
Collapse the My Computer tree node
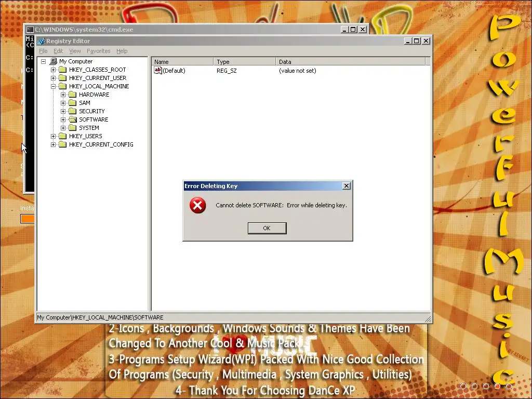coord(44,61)
